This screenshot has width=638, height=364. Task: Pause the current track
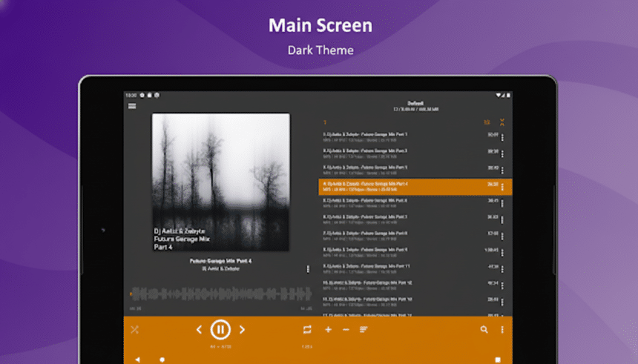tap(220, 329)
